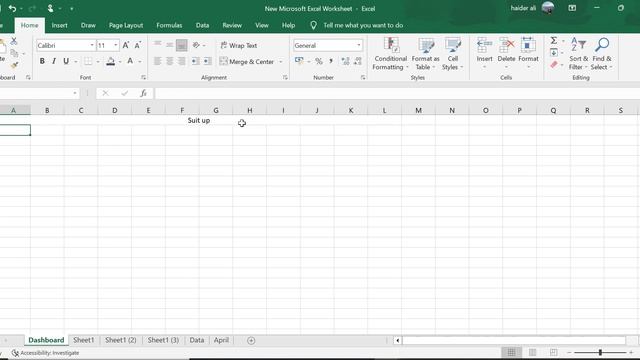
Task: Select cell containing Suit up
Action: tap(199, 120)
